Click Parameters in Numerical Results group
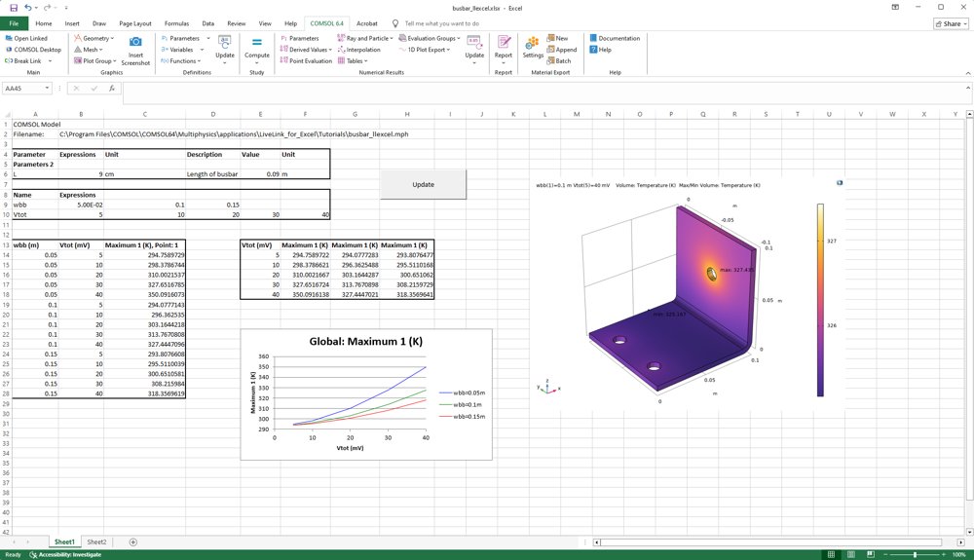This screenshot has height=560, width=974. click(x=300, y=39)
